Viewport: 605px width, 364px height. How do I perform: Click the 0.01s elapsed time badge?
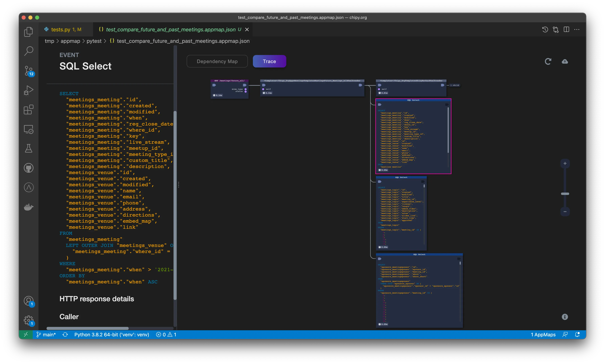coord(383,93)
